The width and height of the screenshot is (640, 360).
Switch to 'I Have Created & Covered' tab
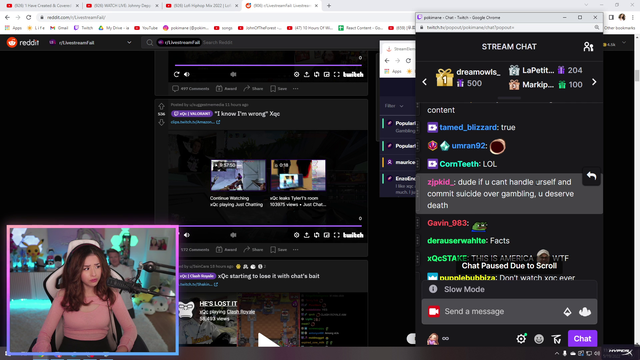coord(42,6)
